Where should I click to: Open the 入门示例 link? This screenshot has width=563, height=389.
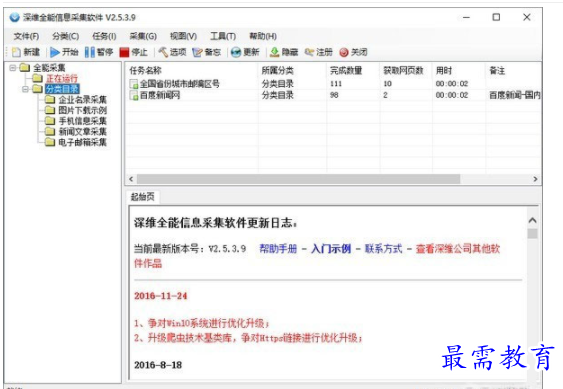coord(331,249)
